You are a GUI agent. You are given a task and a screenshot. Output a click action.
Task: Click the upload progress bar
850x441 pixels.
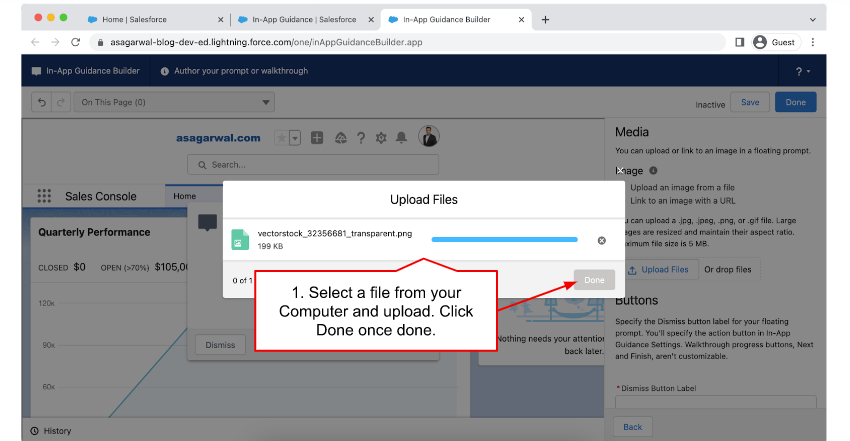point(505,239)
